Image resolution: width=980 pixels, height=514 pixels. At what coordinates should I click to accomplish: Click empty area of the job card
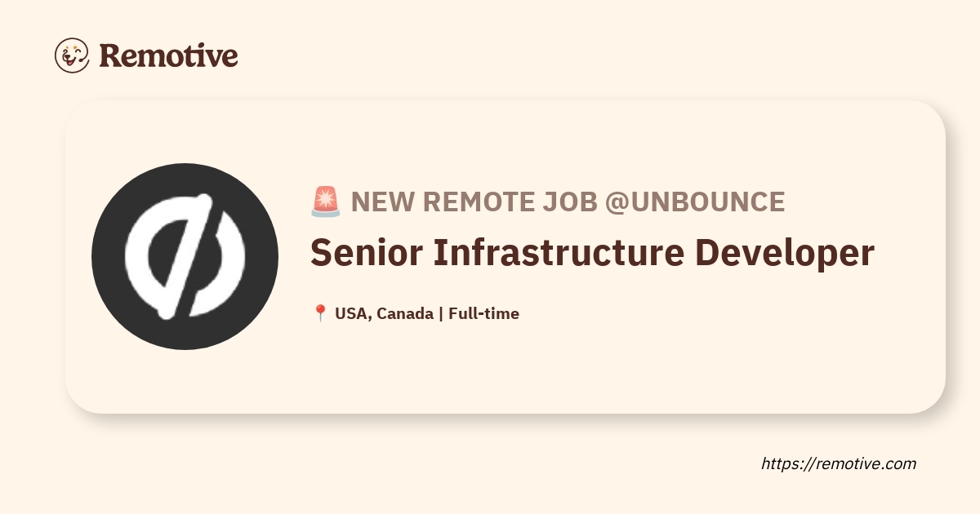pyautogui.click(x=653, y=367)
